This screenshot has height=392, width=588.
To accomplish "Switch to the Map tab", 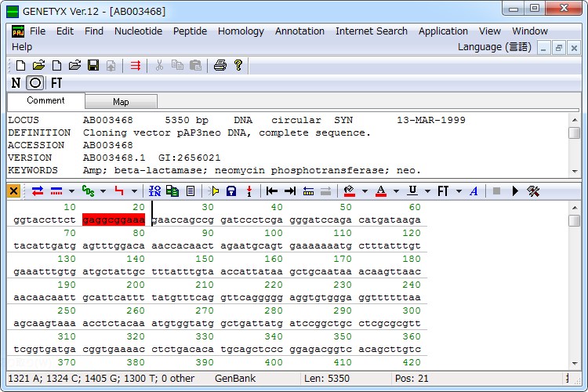I will (121, 102).
